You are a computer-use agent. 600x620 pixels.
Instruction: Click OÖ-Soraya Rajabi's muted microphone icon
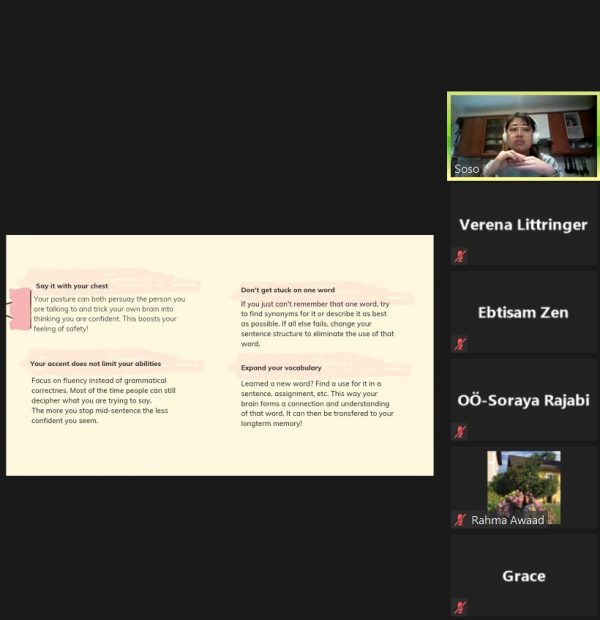[460, 432]
